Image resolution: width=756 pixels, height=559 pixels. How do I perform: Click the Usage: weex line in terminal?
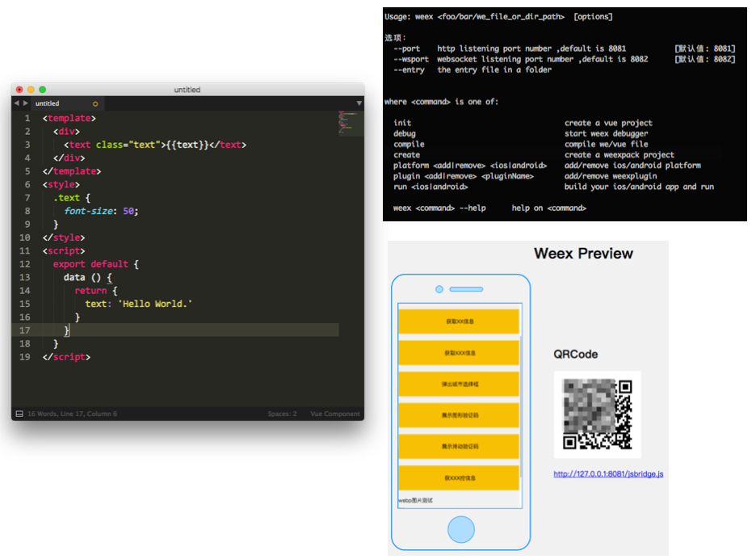click(x=498, y=17)
